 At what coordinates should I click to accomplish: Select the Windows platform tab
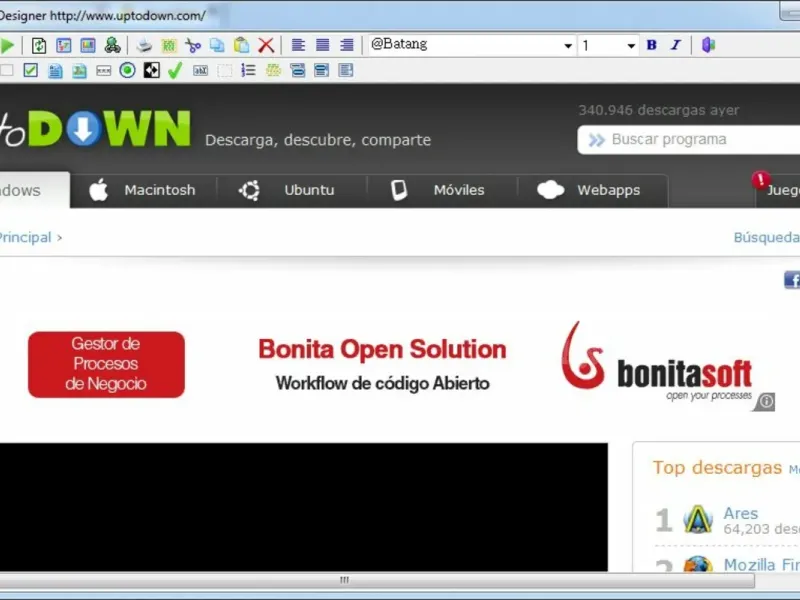click(34, 190)
